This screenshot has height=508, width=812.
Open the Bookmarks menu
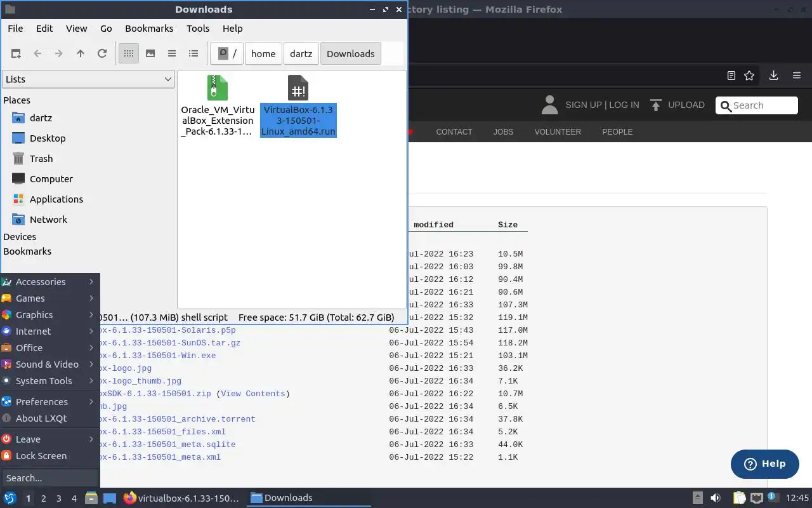point(149,29)
